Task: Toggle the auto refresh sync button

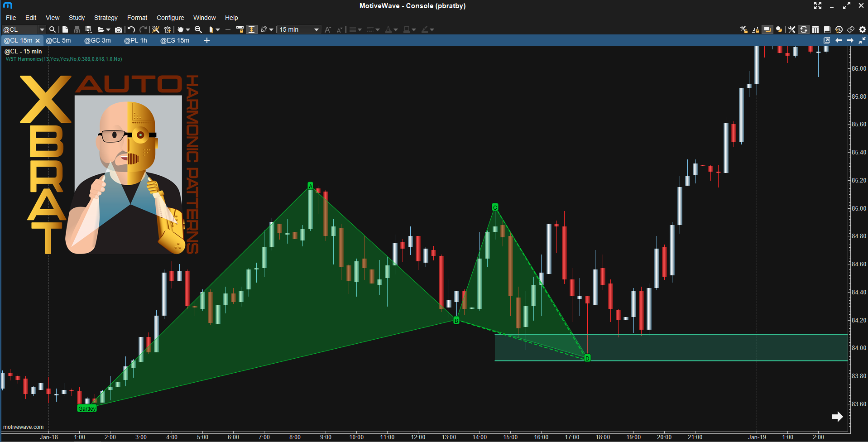Action: 803,29
